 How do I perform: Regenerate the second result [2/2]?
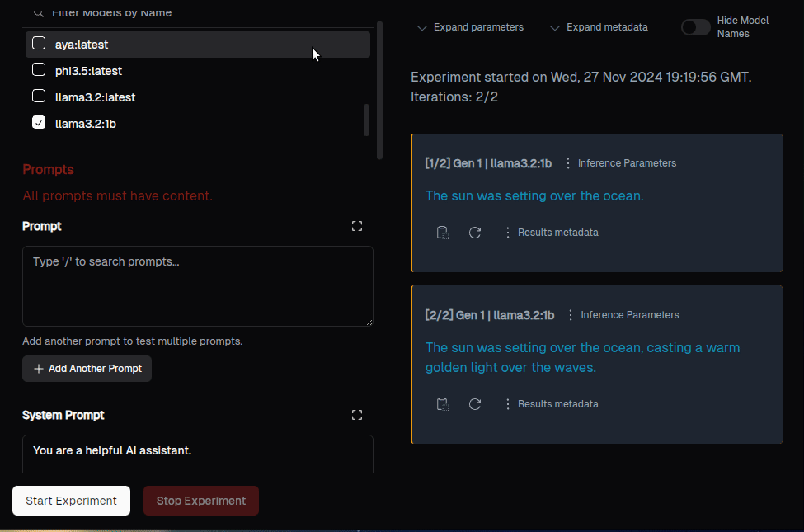click(475, 404)
